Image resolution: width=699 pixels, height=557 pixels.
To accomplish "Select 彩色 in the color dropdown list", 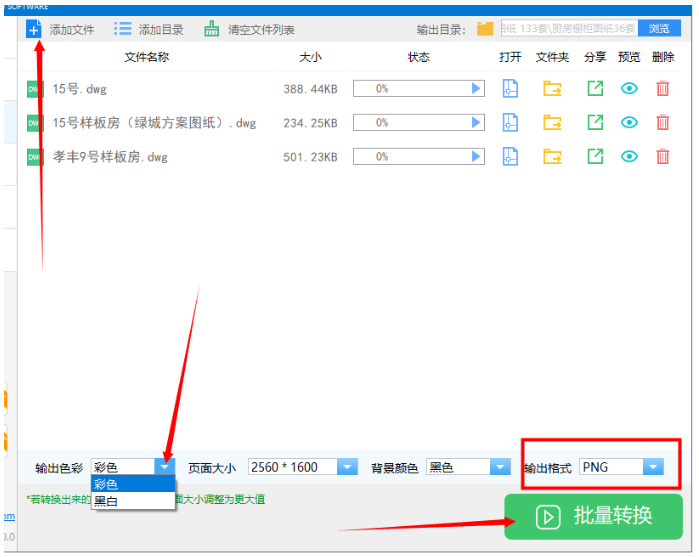I will point(133,484).
